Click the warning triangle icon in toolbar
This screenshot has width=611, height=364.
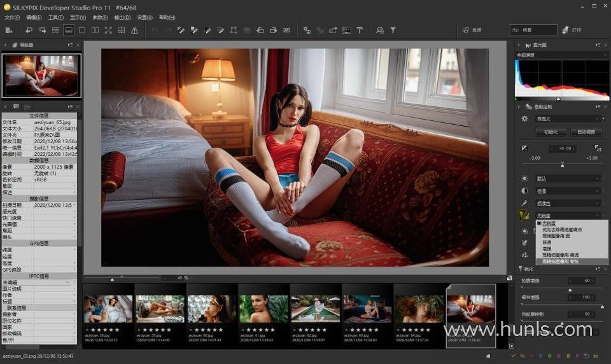(x=135, y=30)
